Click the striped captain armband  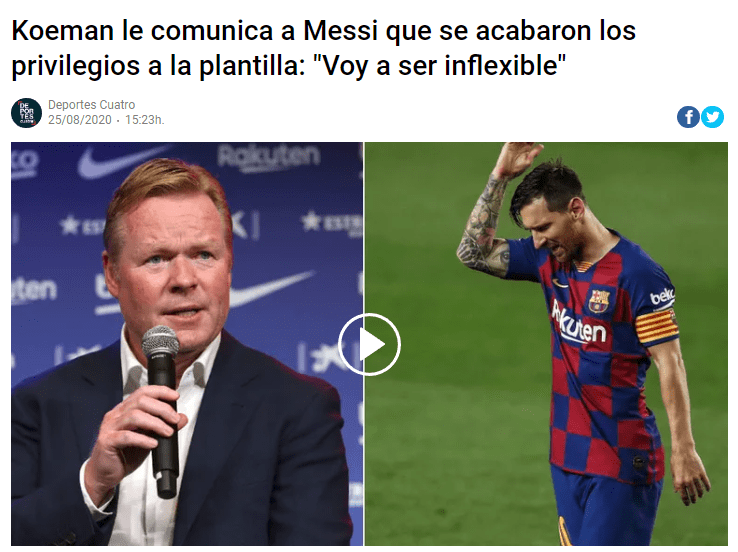tap(657, 325)
